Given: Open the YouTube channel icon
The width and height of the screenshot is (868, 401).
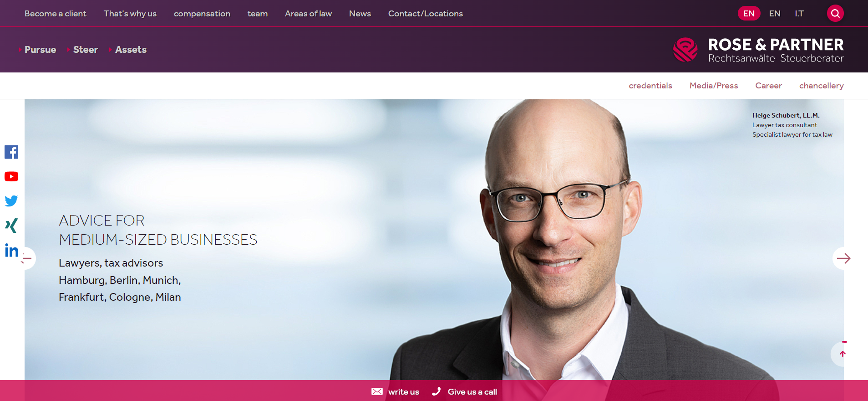Looking at the screenshot, I should tap(11, 176).
